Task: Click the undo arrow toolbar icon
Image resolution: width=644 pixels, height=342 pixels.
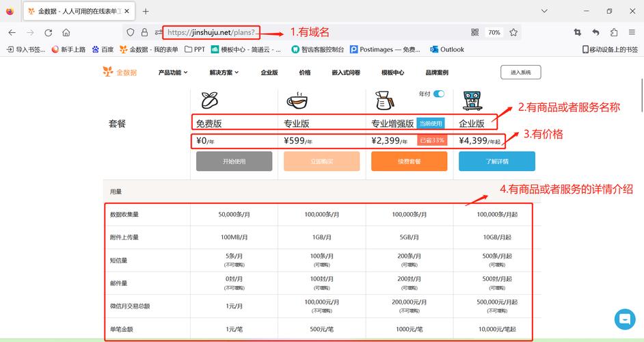Action: (595, 32)
